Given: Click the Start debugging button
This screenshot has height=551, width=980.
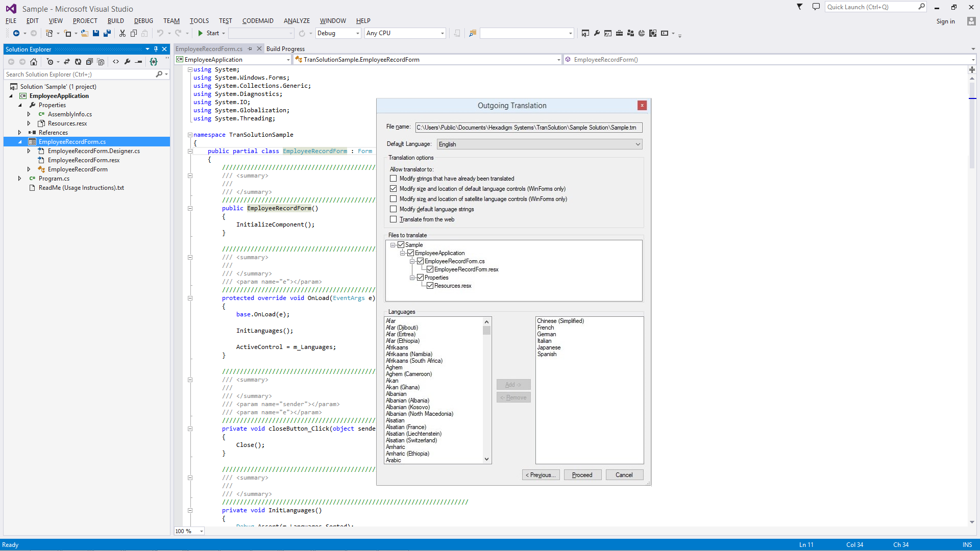Looking at the screenshot, I should click(209, 33).
